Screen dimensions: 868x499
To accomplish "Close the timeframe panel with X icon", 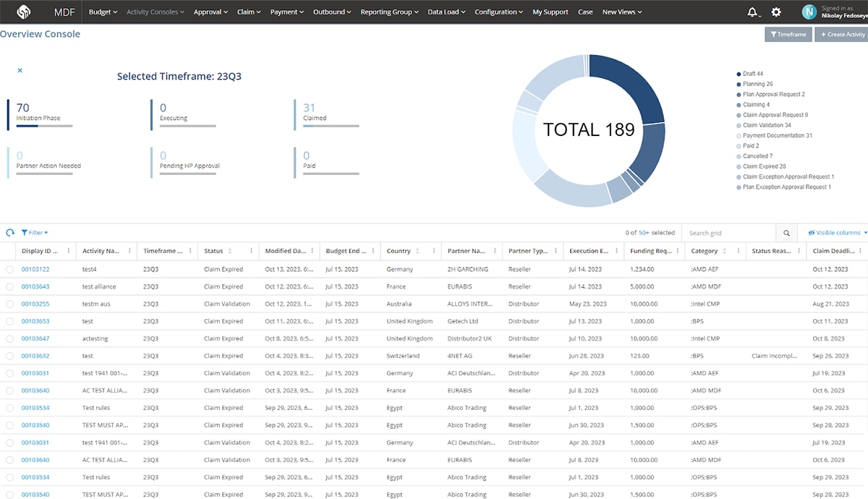I will tap(20, 70).
